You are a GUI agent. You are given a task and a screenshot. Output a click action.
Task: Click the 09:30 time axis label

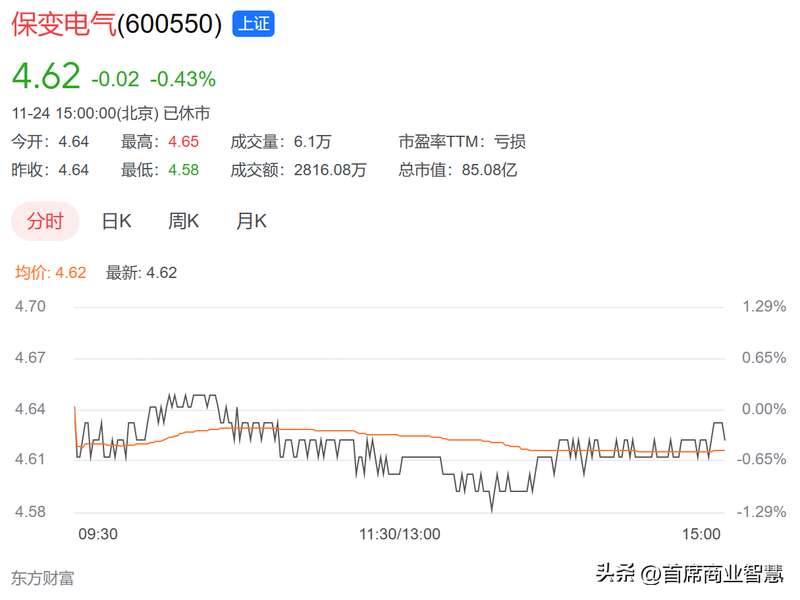point(98,534)
